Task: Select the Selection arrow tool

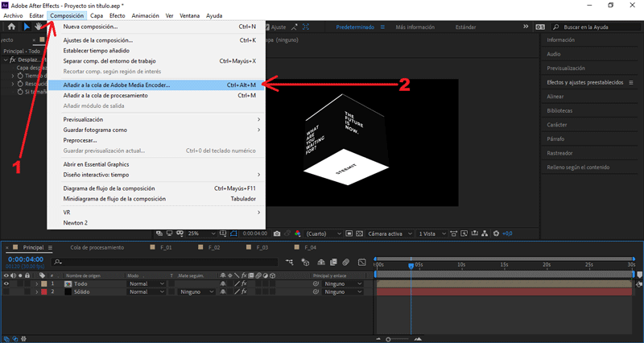Action: click(26, 27)
